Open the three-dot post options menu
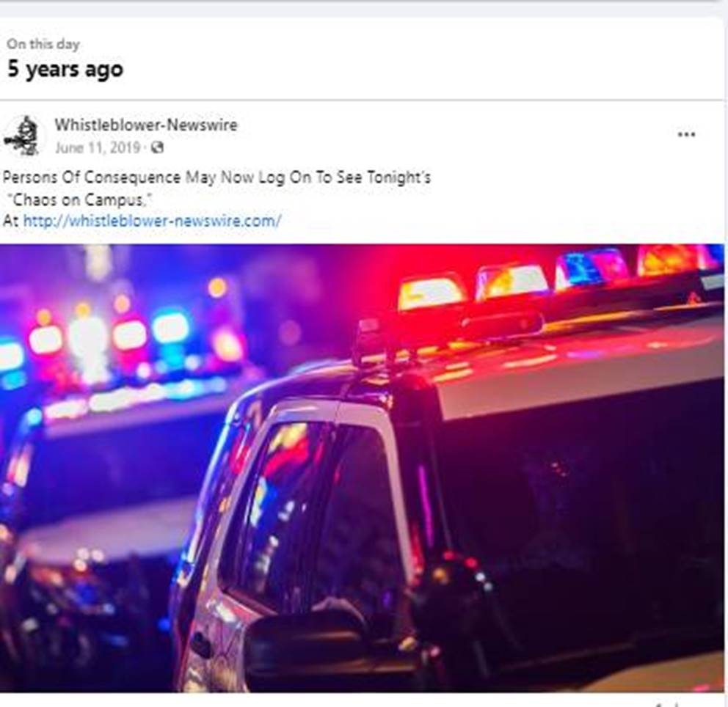728x707 pixels. (x=686, y=134)
